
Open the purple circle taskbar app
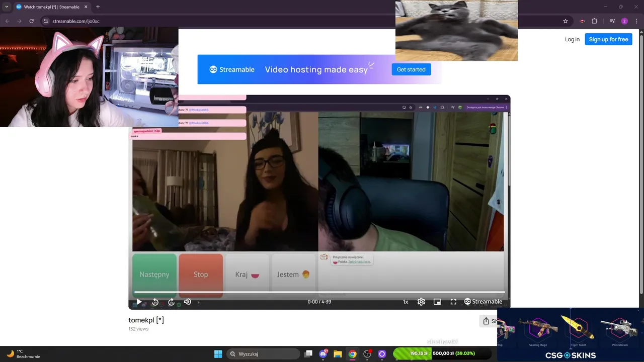point(382,354)
